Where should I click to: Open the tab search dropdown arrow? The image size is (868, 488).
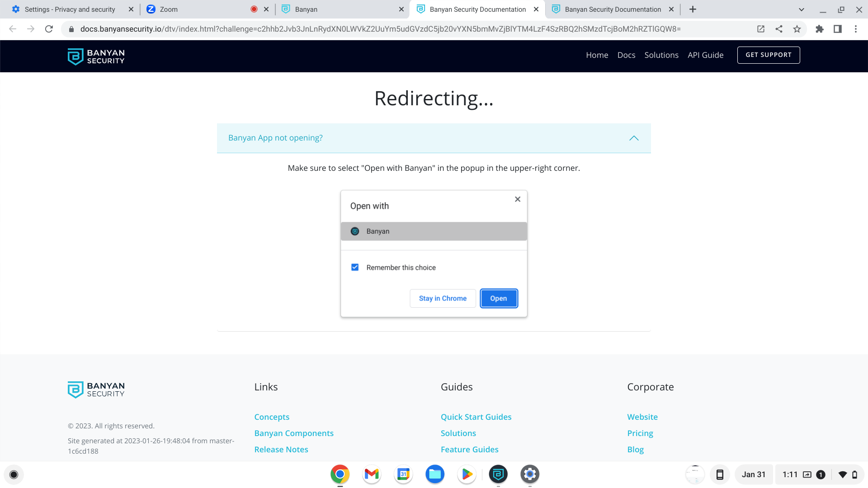[801, 9]
